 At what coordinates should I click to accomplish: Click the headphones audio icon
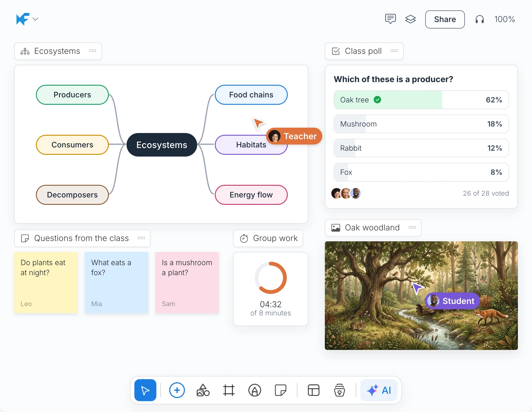click(x=480, y=19)
